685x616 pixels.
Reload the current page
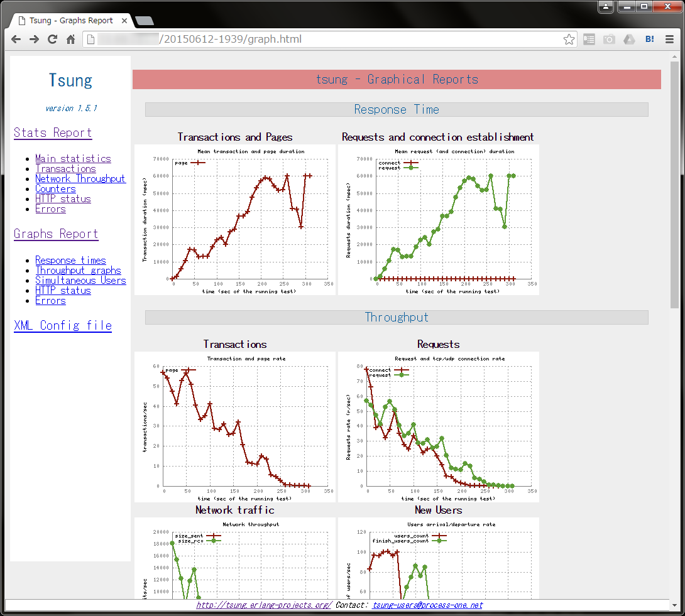(53, 40)
